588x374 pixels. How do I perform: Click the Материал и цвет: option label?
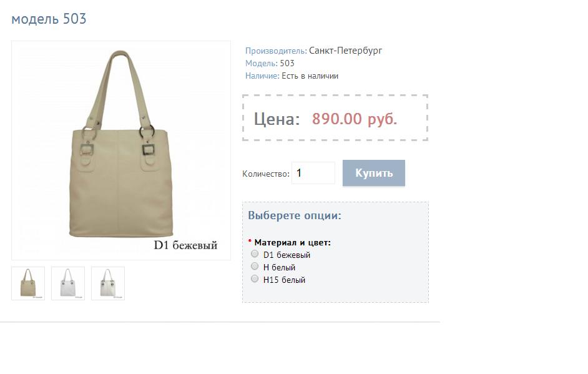tap(293, 243)
